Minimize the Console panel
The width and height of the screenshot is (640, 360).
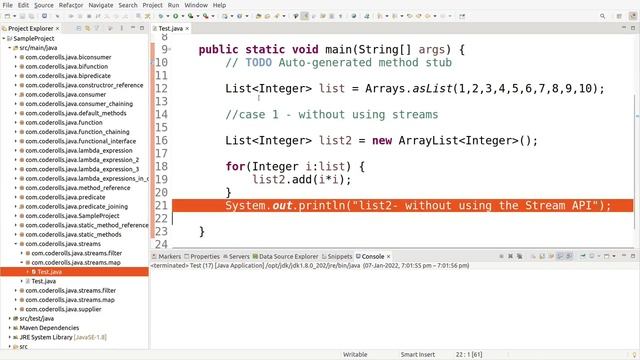pos(624,256)
